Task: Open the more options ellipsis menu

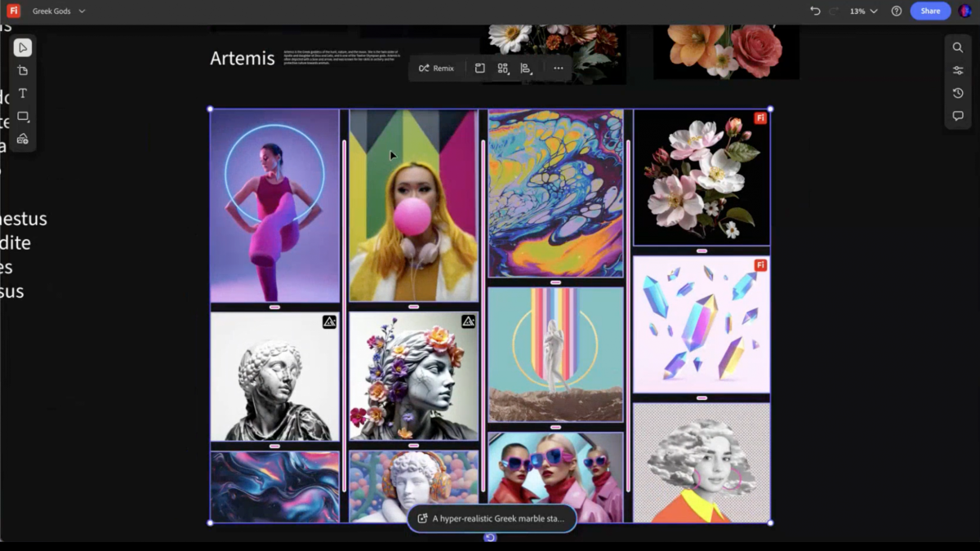Action: (559, 69)
